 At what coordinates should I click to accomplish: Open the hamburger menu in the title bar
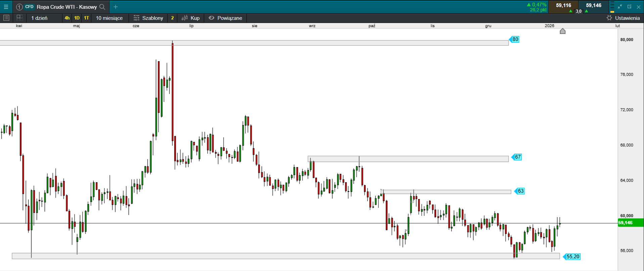pyautogui.click(x=6, y=7)
